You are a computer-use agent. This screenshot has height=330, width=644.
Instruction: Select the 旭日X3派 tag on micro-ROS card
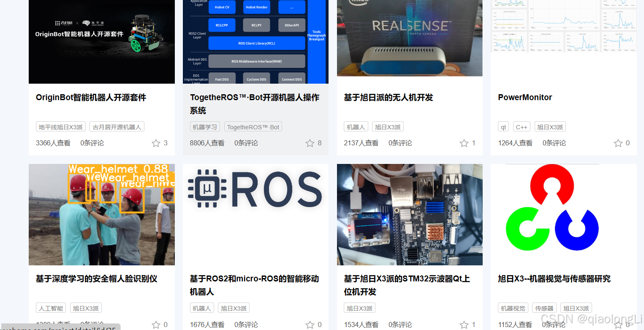tap(234, 308)
